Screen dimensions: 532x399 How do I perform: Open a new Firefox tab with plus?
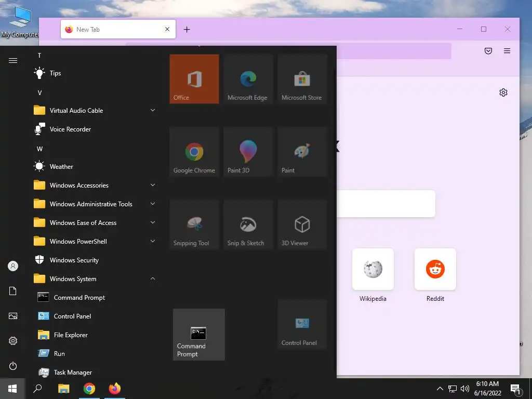pyautogui.click(x=187, y=30)
